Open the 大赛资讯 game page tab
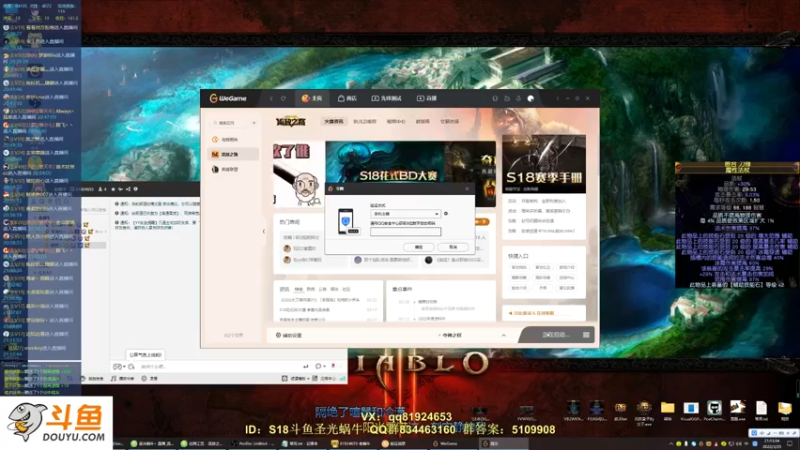The height and width of the screenshot is (450, 800). [x=334, y=121]
